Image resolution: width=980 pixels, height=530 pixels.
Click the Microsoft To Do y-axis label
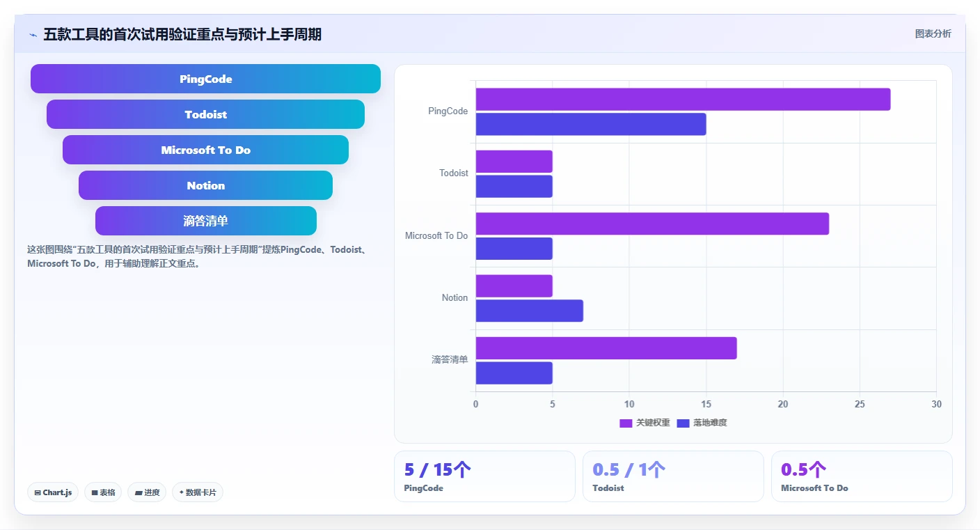coord(436,235)
